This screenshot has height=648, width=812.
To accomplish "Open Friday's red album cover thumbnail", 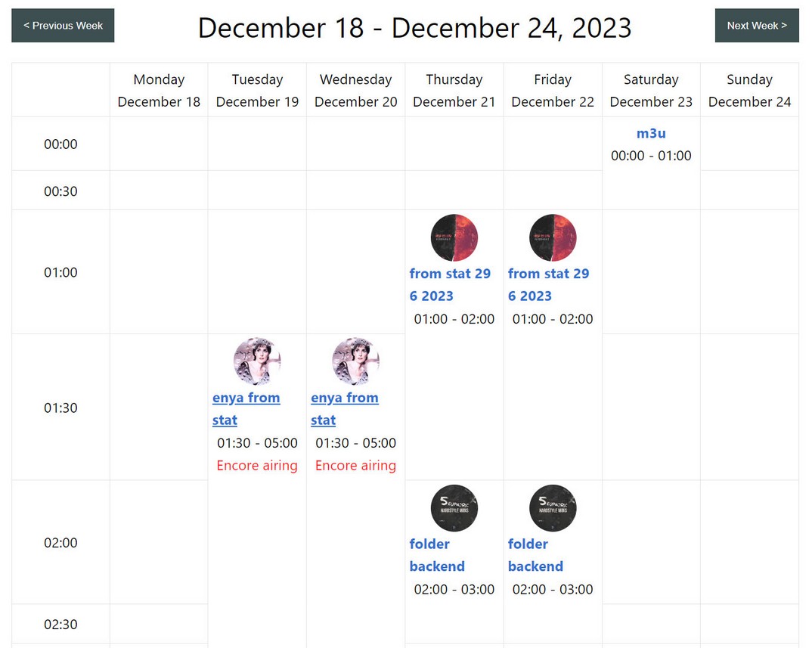I will click(x=553, y=237).
